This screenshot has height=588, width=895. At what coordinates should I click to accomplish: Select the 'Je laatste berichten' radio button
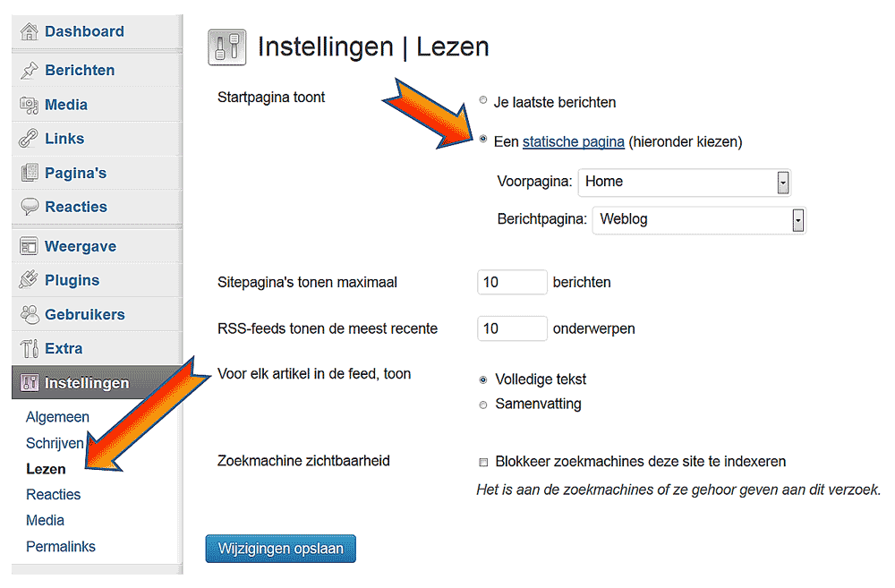click(483, 100)
